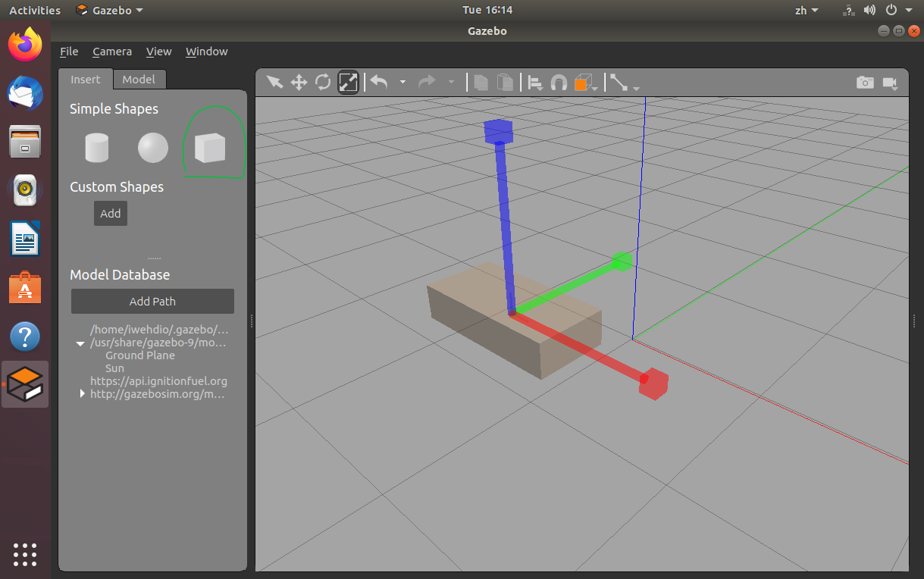This screenshot has height=579, width=924.
Task: Open the File menu
Action: click(69, 52)
